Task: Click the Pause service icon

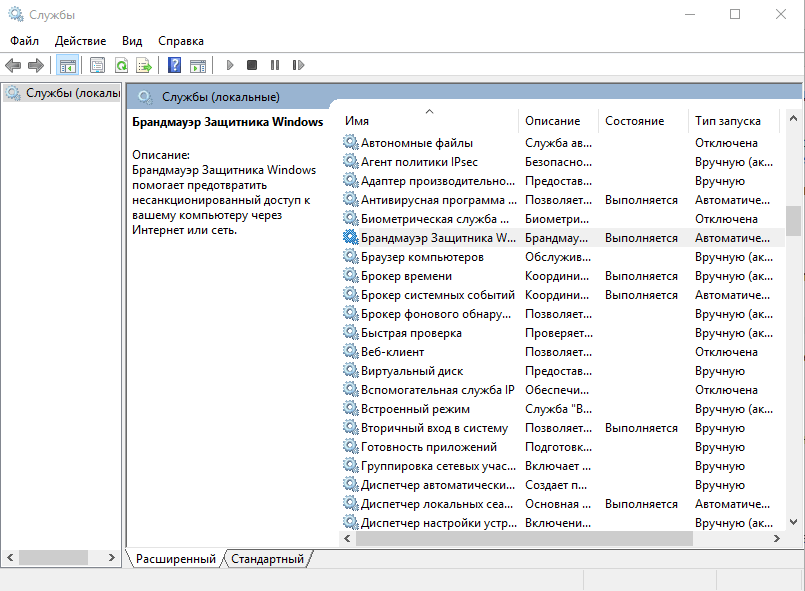Action: click(x=275, y=65)
